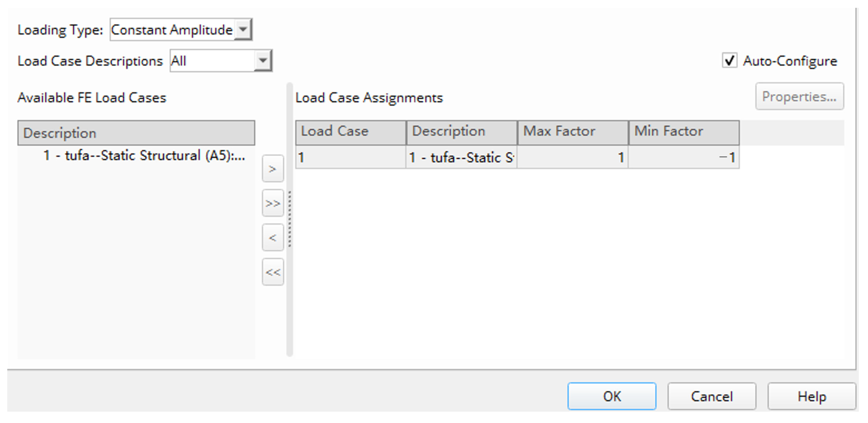
Task: Open the Loading Type dropdown
Action: pos(243,30)
